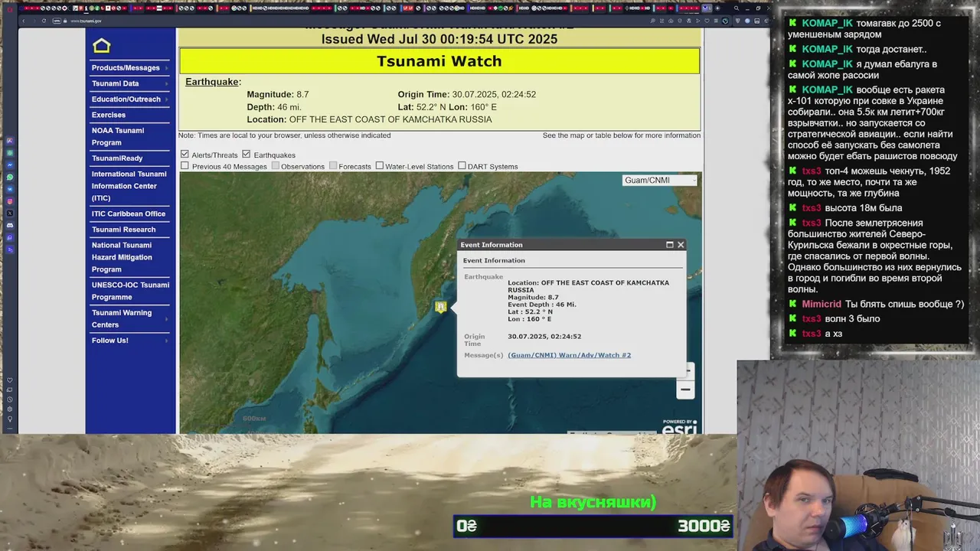Image resolution: width=980 pixels, height=551 pixels.
Task: Open Tsunami Research menu item
Action: [123, 230]
